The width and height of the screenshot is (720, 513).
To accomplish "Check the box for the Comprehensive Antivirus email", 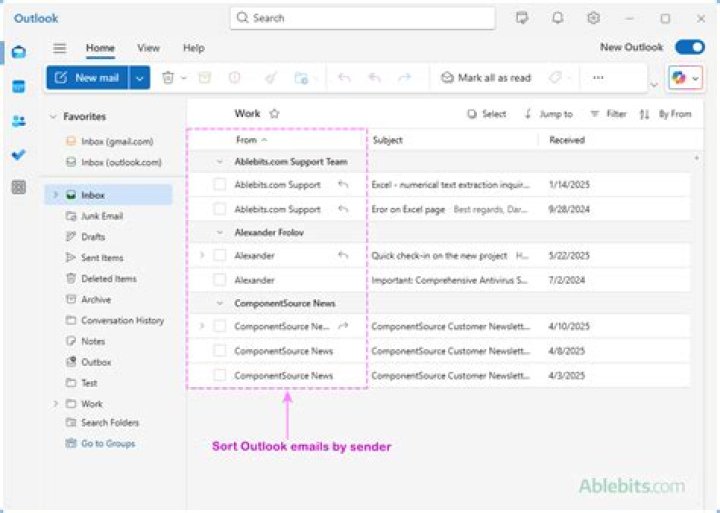I will coord(220,280).
